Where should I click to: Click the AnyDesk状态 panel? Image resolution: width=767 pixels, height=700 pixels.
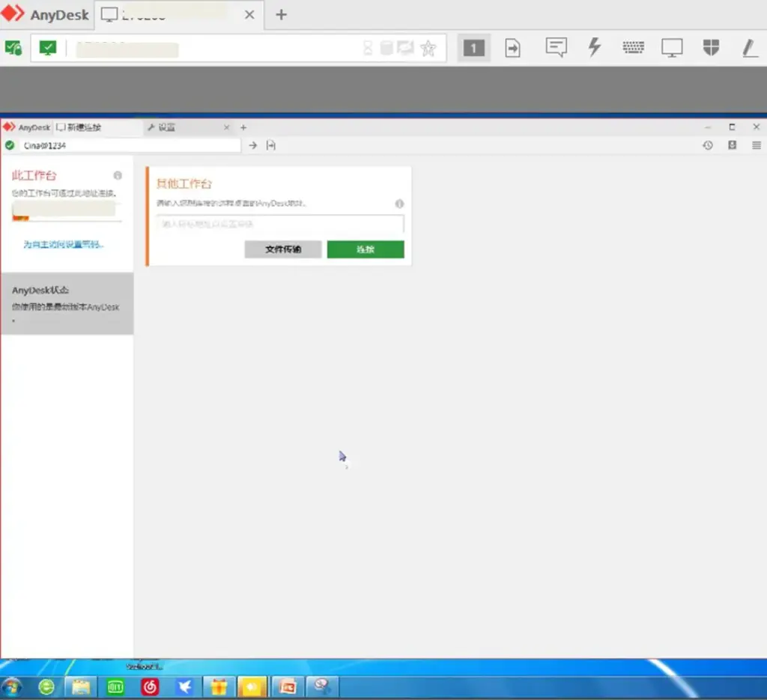tap(67, 303)
